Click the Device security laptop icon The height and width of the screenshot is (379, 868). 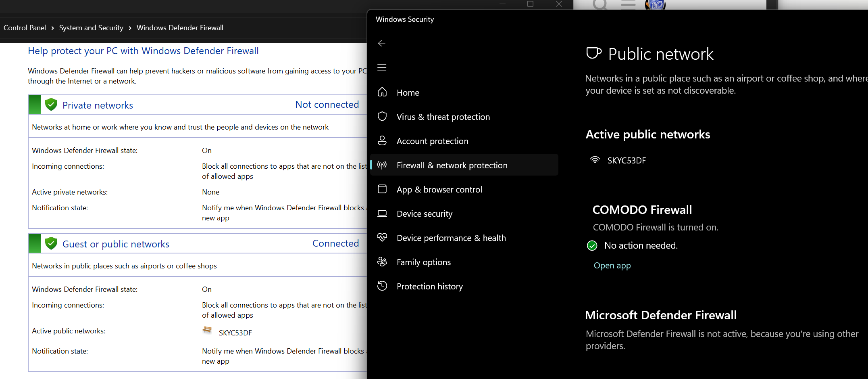pos(382,214)
